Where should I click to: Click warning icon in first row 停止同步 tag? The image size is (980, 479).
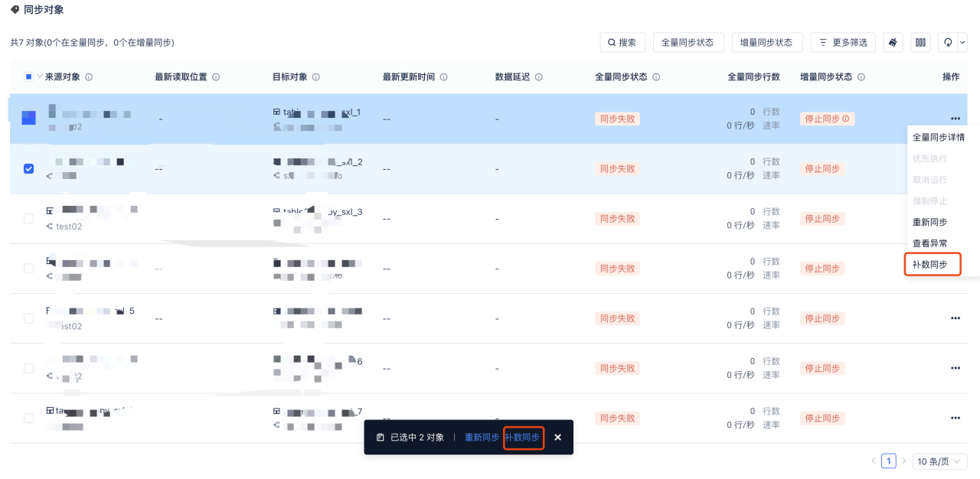[x=846, y=119]
